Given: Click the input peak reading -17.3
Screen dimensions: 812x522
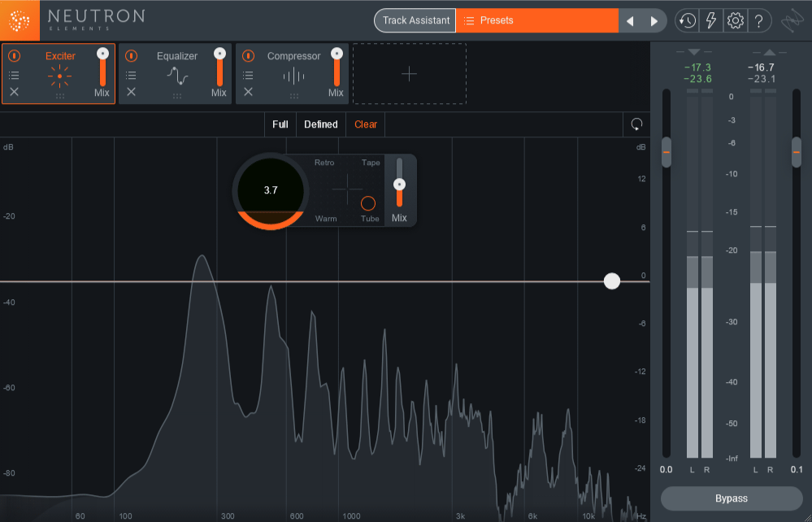Looking at the screenshot, I should (697, 67).
